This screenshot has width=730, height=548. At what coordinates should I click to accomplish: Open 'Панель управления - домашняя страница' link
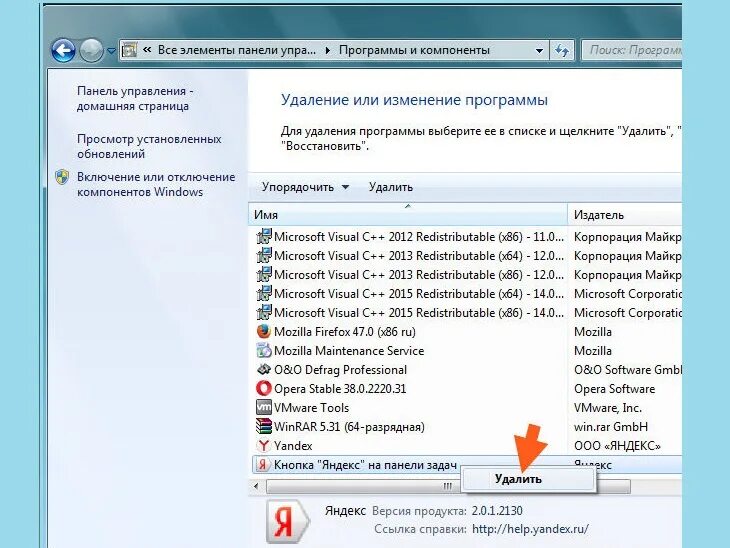coord(135,98)
